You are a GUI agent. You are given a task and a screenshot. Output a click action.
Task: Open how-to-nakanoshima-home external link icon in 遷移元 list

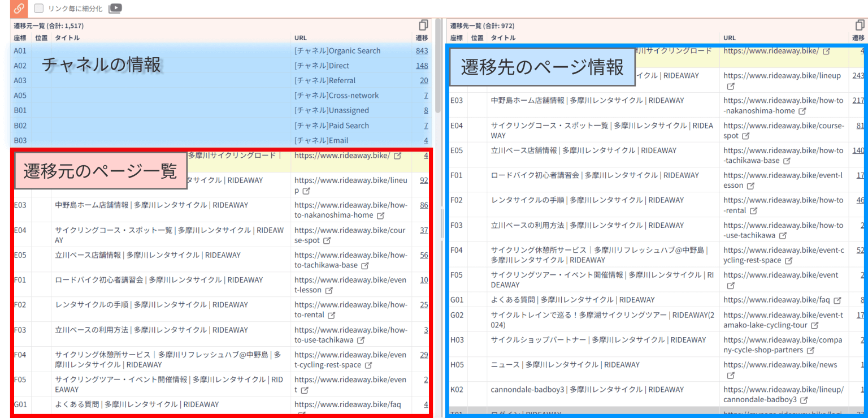click(x=381, y=216)
